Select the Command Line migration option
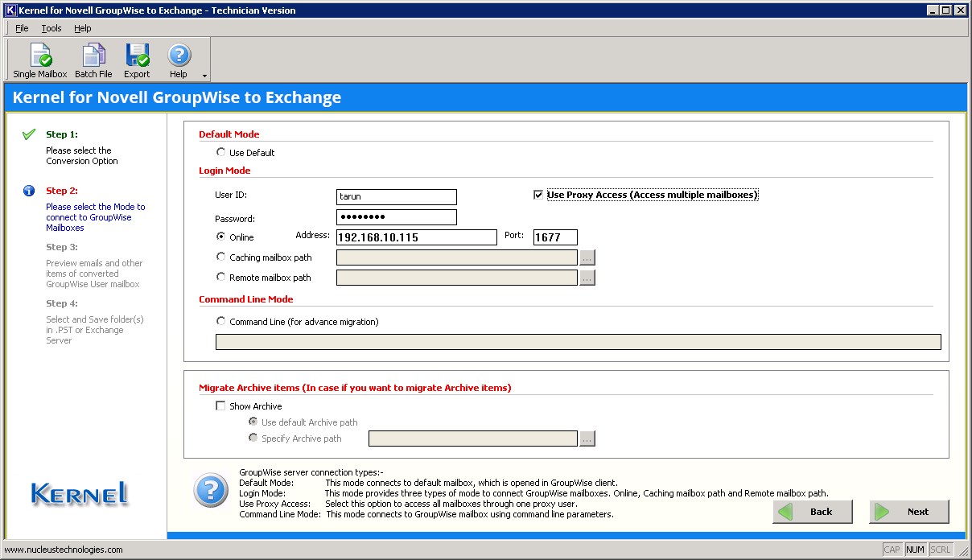Image resolution: width=972 pixels, height=560 pixels. click(221, 321)
